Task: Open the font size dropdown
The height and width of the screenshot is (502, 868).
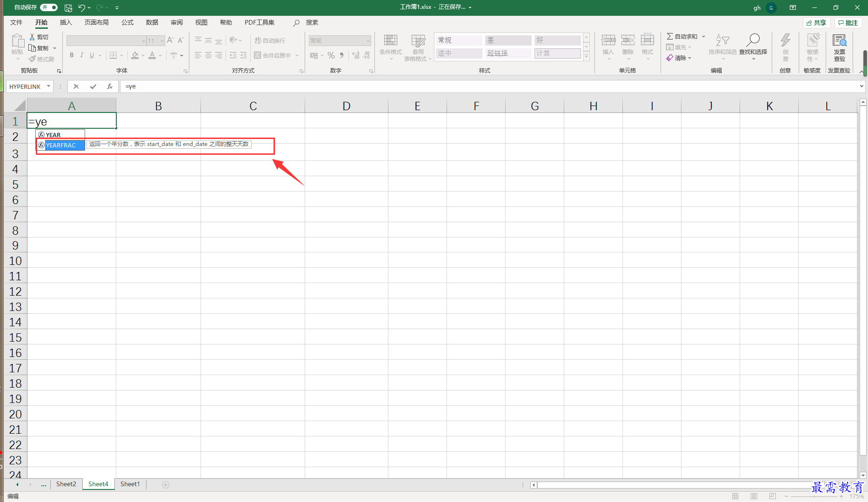Action: coord(162,41)
